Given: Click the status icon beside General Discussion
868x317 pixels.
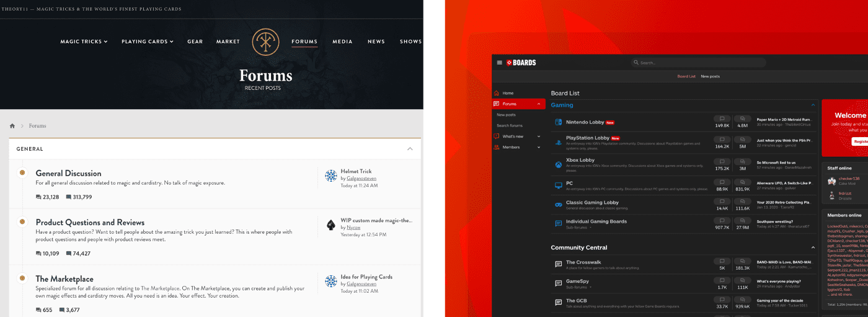Looking at the screenshot, I should (x=22, y=172).
